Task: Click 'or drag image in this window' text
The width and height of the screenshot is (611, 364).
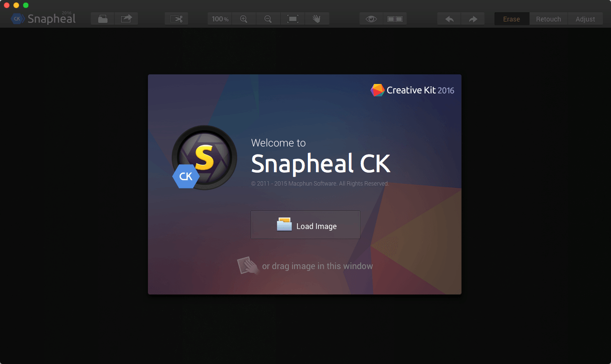Action: coord(317,266)
